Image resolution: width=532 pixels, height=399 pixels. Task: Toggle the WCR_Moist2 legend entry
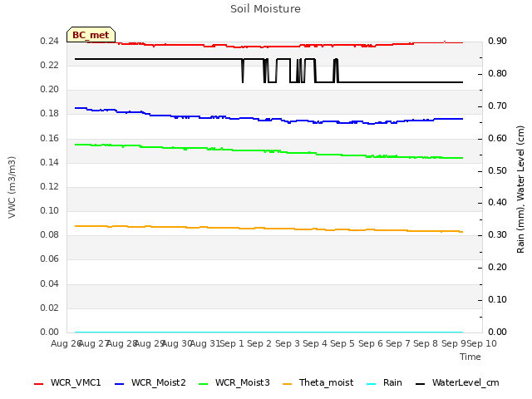pyautogui.click(x=150, y=382)
